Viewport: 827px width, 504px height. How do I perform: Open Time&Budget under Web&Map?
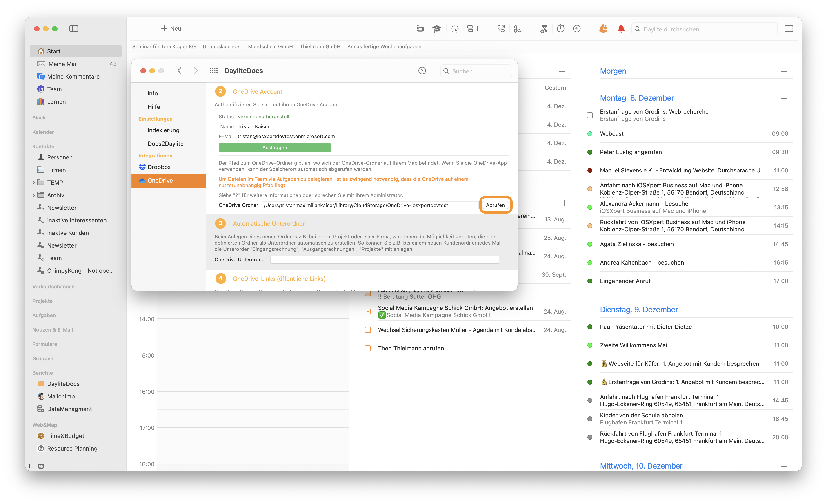pos(76,436)
